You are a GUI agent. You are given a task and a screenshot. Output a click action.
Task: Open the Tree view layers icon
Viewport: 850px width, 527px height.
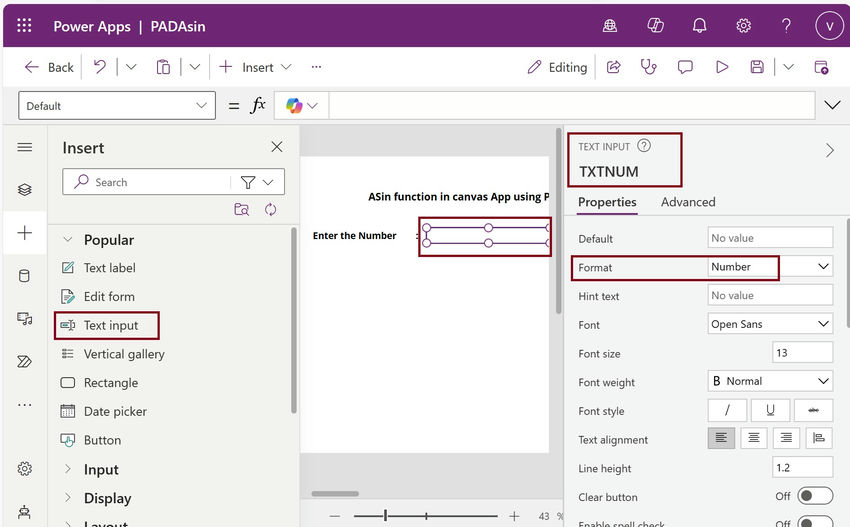(x=24, y=190)
